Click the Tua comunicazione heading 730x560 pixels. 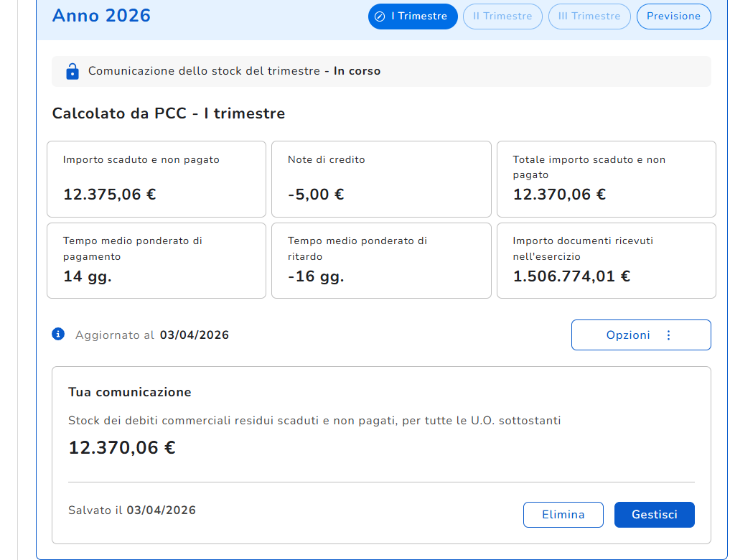130,392
